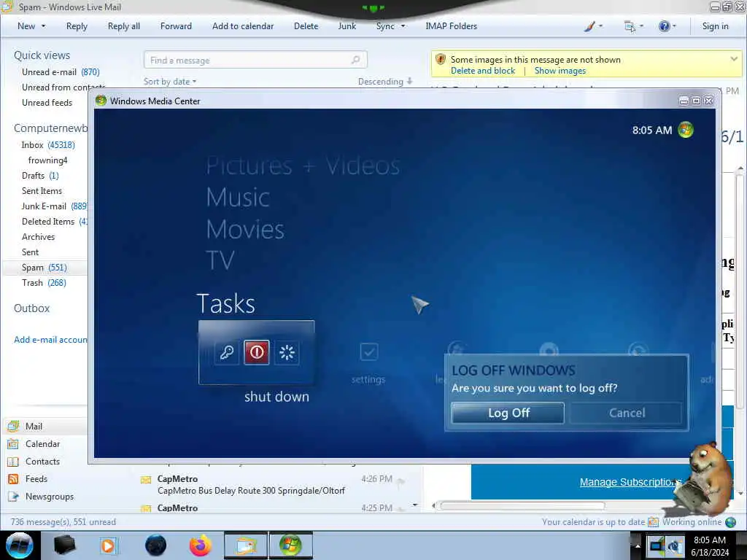
Task: Click the blue Help icon in Live Mail toolbar
Action: coord(664,26)
